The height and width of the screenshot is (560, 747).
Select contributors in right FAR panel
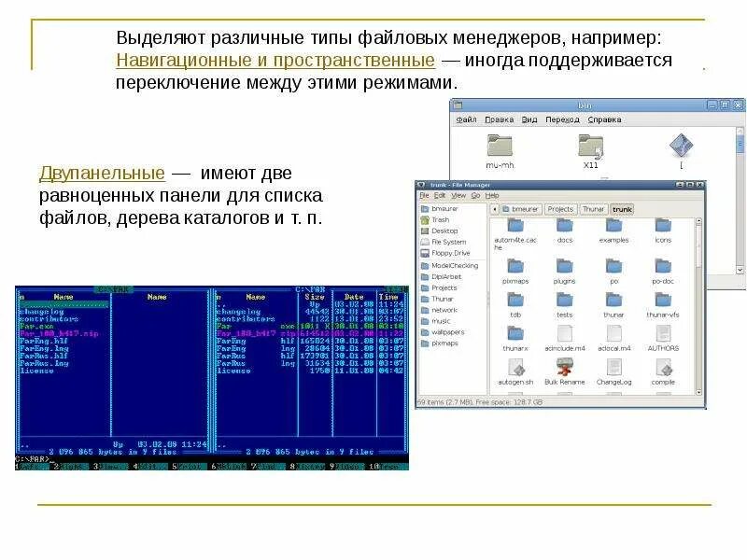(x=246, y=319)
